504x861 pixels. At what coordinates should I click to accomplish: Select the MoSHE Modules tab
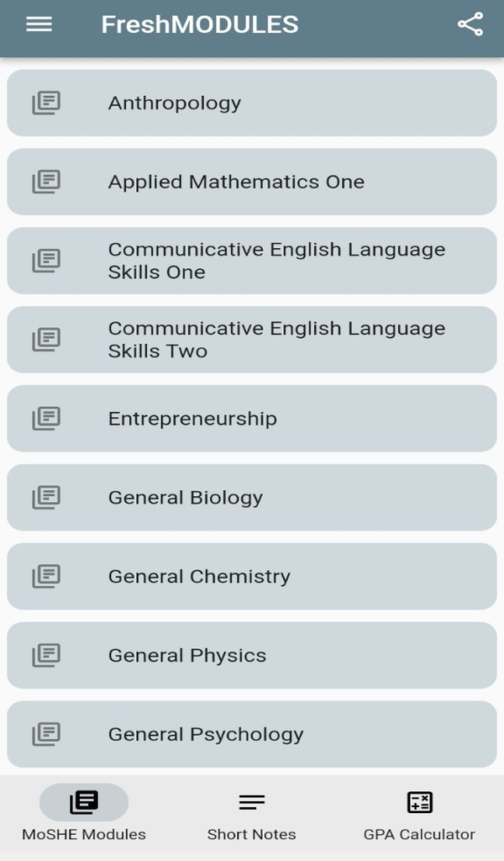tap(83, 814)
